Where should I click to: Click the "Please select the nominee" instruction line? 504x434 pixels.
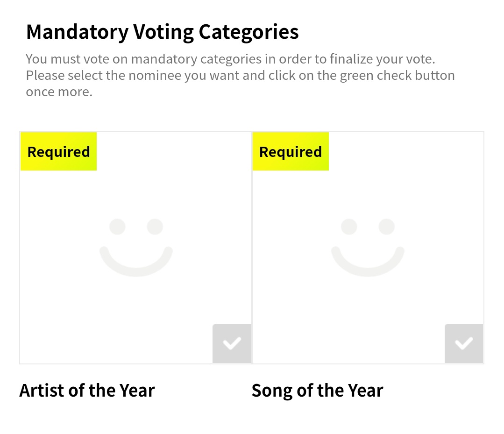tap(240, 76)
